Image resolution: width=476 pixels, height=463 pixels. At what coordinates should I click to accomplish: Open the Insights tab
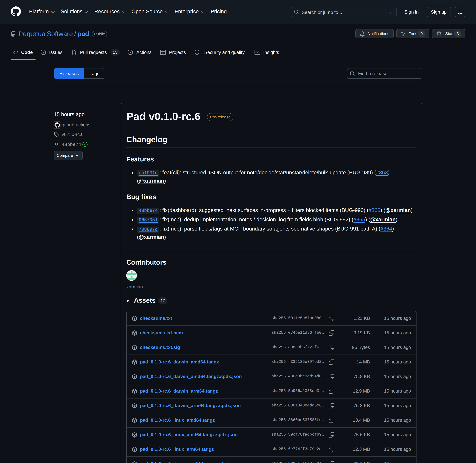[x=267, y=52]
